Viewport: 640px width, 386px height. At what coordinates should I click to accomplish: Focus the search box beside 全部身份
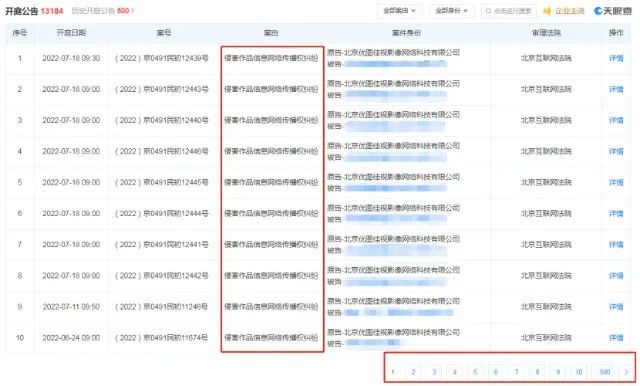(x=509, y=11)
